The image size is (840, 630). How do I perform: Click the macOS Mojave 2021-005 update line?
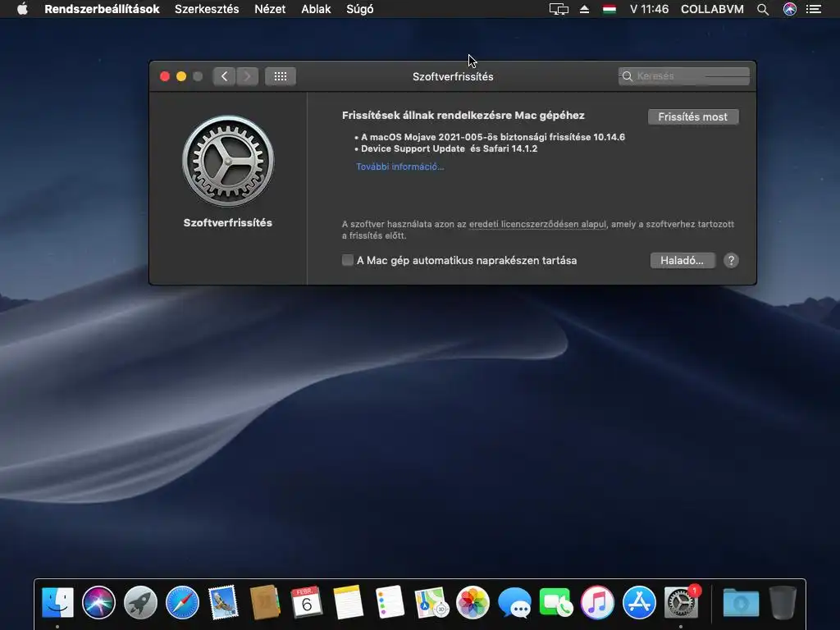[493, 137]
